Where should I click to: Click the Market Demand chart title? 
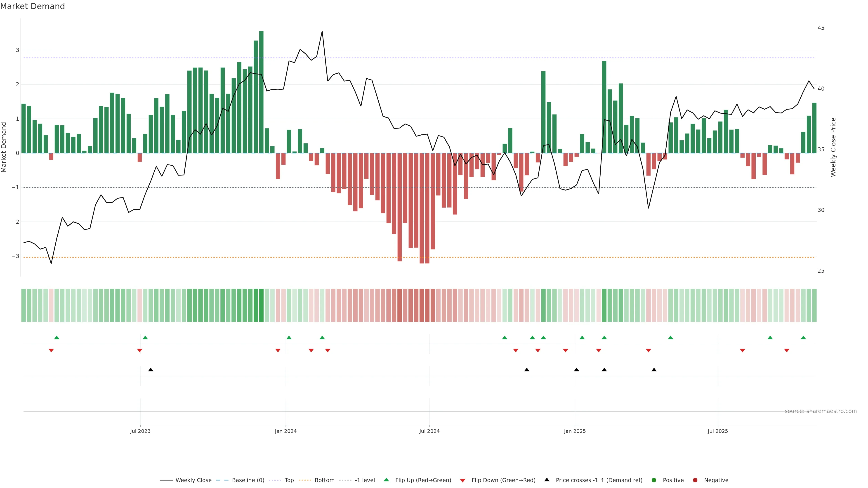click(33, 6)
